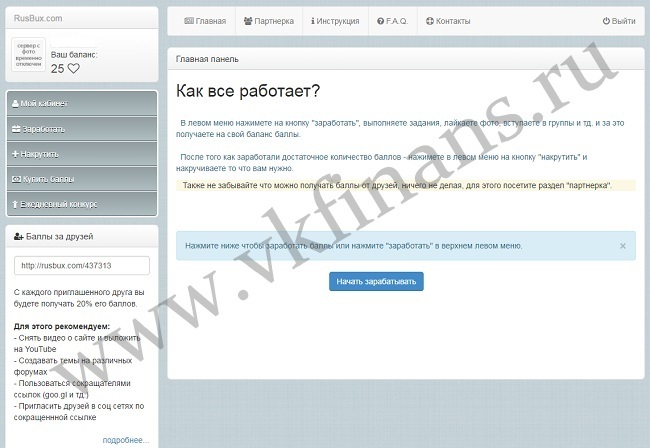The image size is (650, 448).
Task: Click the Баллы за друзей title
Action: pyautogui.click(x=60, y=237)
